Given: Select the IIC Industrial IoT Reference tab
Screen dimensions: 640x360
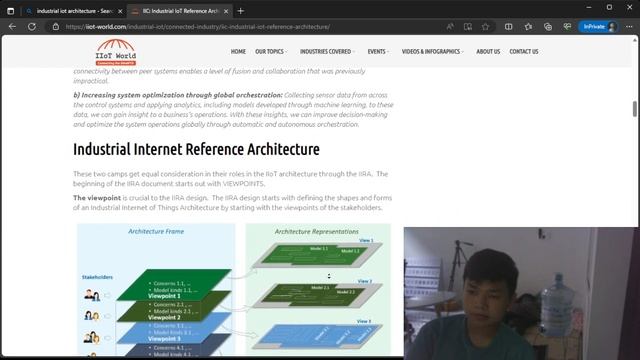Looking at the screenshot, I should coord(180,11).
